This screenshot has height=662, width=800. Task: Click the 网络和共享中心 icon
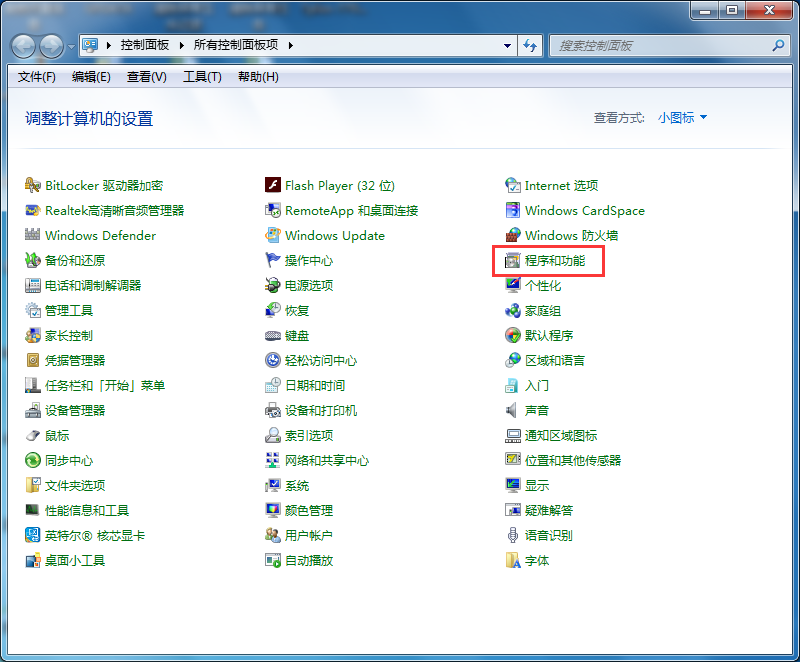click(273, 461)
